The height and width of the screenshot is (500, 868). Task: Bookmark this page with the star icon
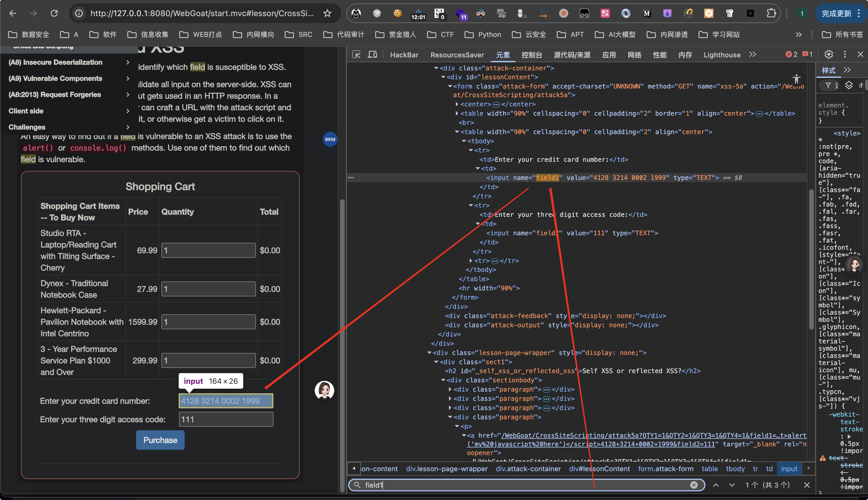[327, 13]
